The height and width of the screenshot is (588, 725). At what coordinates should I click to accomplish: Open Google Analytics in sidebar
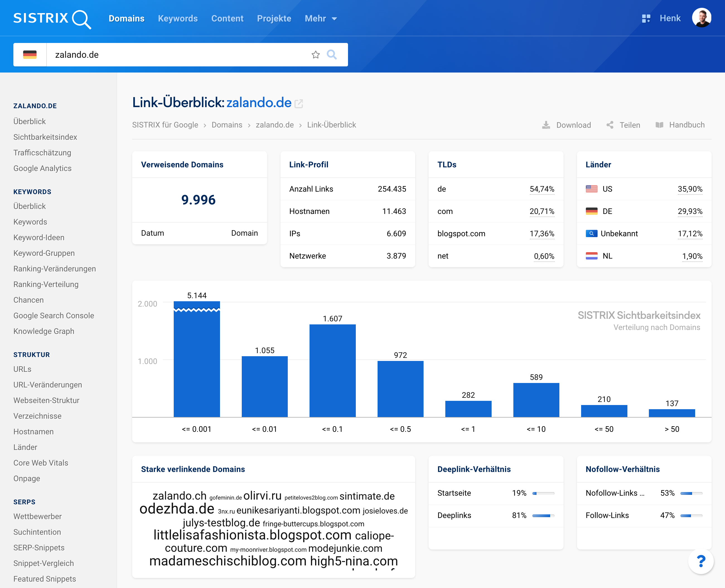coord(42,168)
